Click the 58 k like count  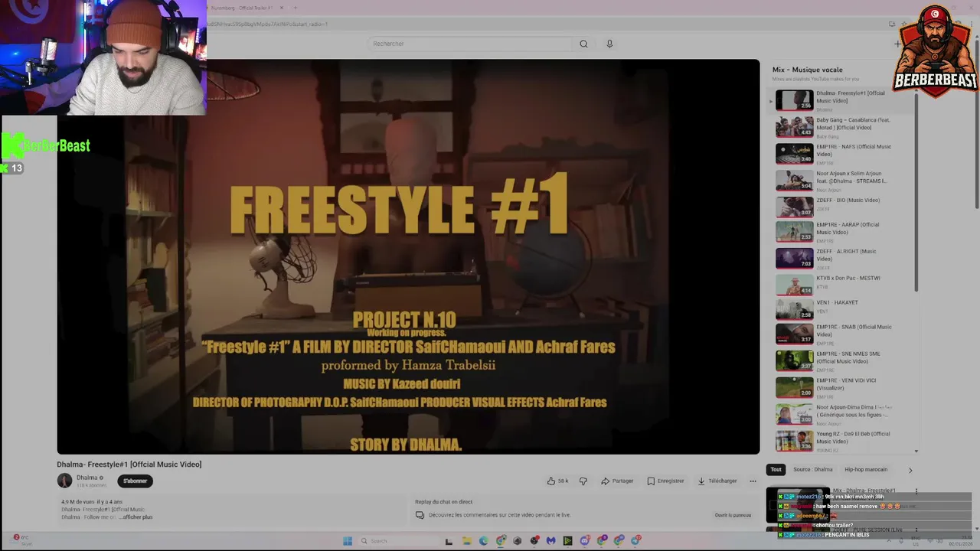click(563, 481)
